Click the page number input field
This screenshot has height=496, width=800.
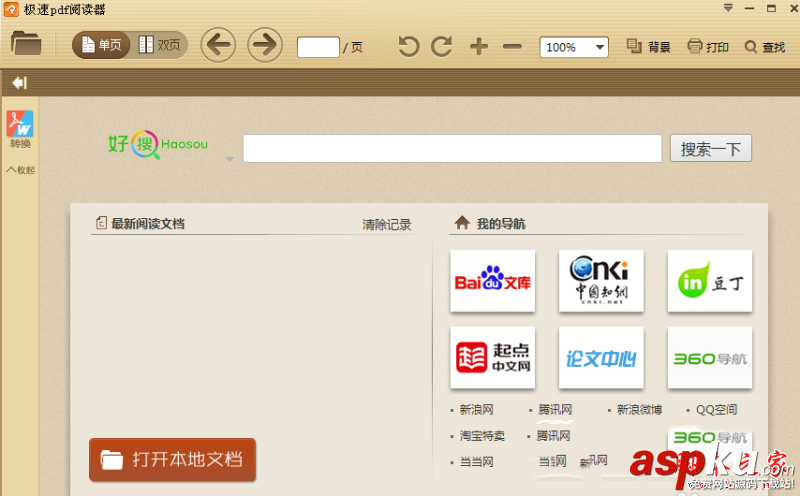(318, 47)
